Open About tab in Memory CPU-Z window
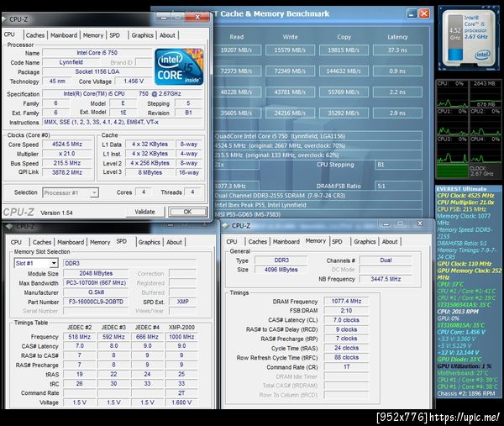 coord(390,241)
